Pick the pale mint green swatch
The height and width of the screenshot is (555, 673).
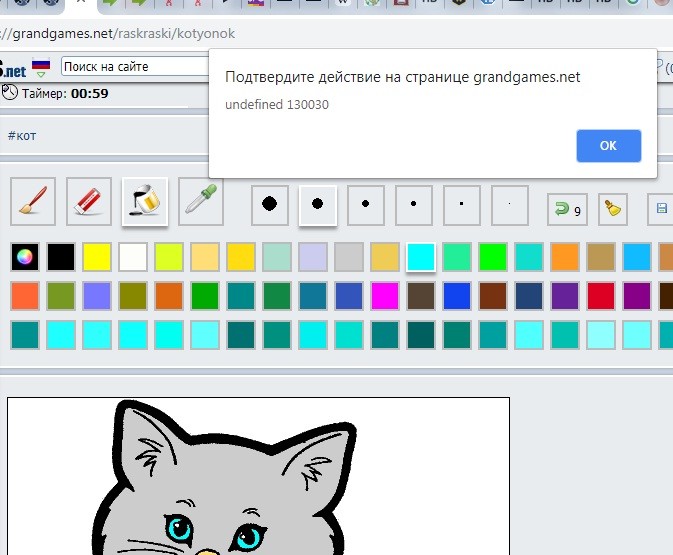point(277,257)
